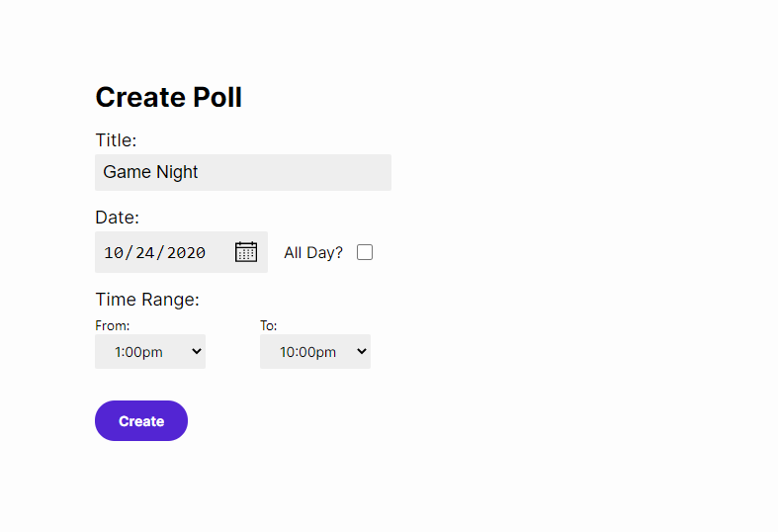Click the All Day? label text
The height and width of the screenshot is (532, 778).
[313, 252]
